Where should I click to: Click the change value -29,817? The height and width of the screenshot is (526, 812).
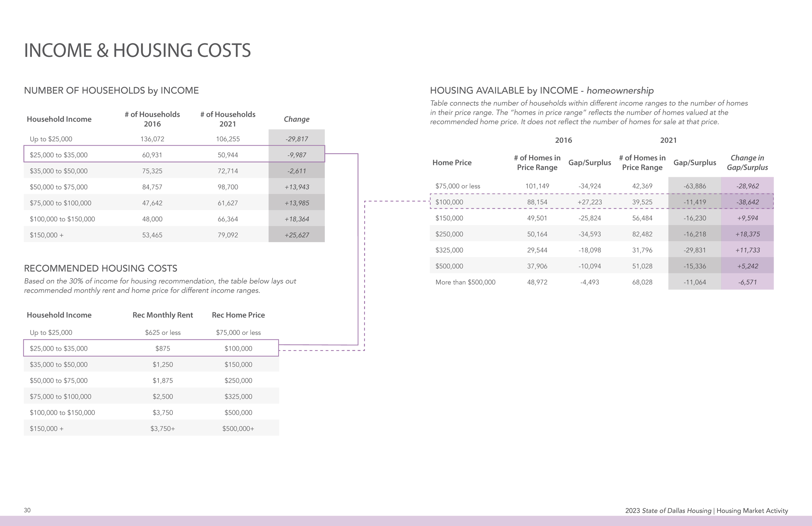pyautogui.click(x=297, y=139)
